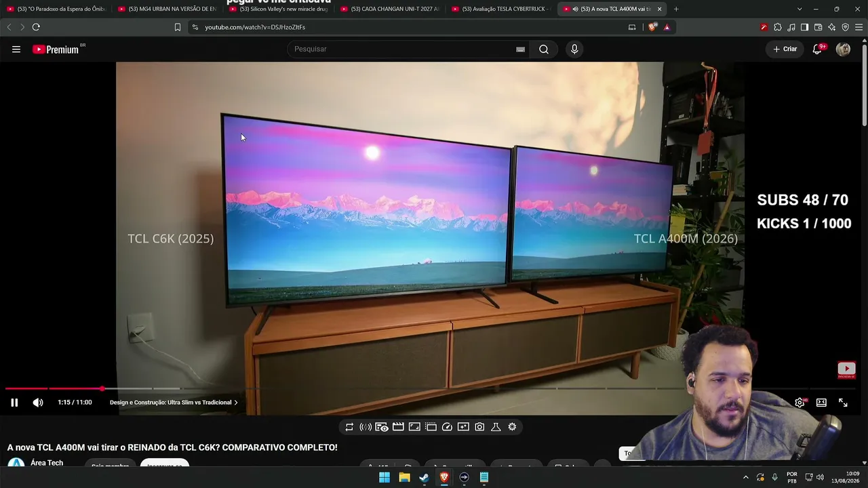The width and height of the screenshot is (868, 488).
Task: Toggle the loop video button
Action: click(x=349, y=427)
